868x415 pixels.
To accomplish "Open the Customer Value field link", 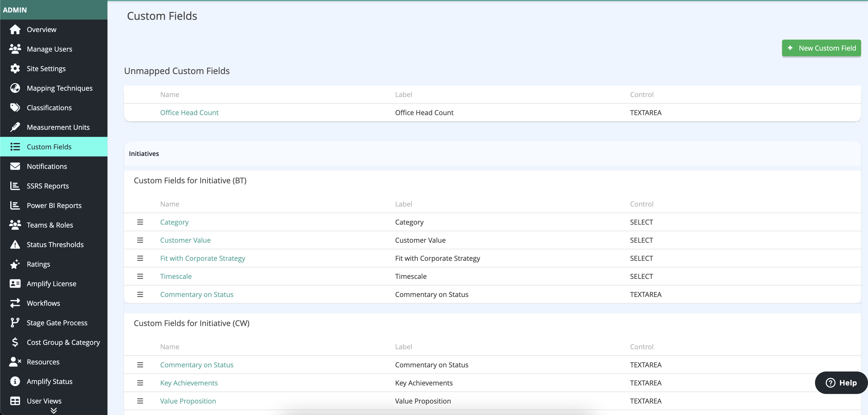I will tap(185, 240).
